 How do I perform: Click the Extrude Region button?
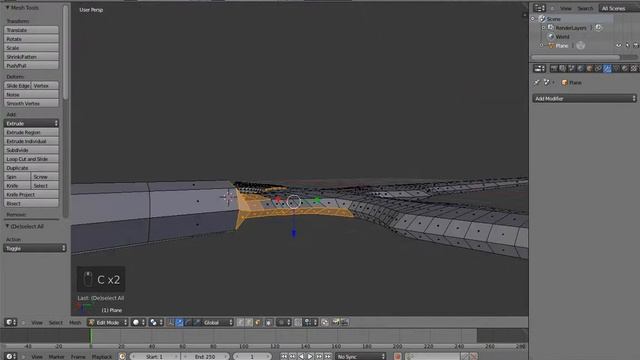pyautogui.click(x=31, y=132)
